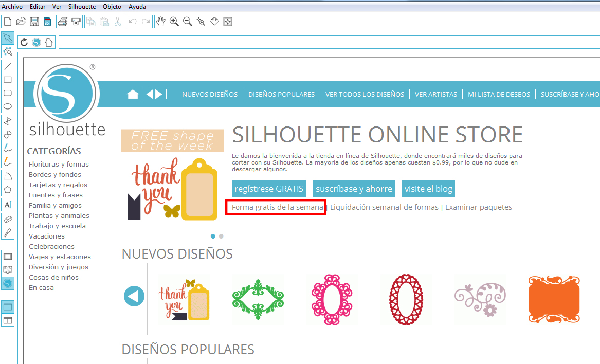Open Liquidación semanal de formas link
This screenshot has width=600, height=364.
(384, 207)
